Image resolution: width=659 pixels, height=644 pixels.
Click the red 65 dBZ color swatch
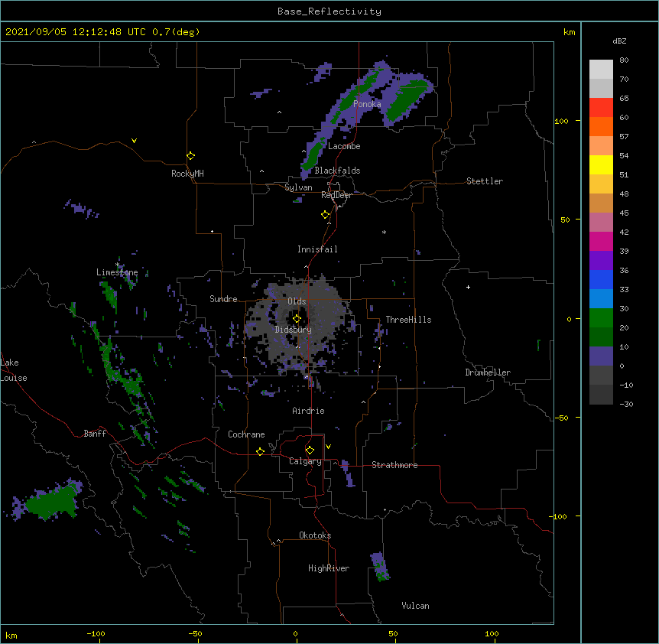(601, 107)
